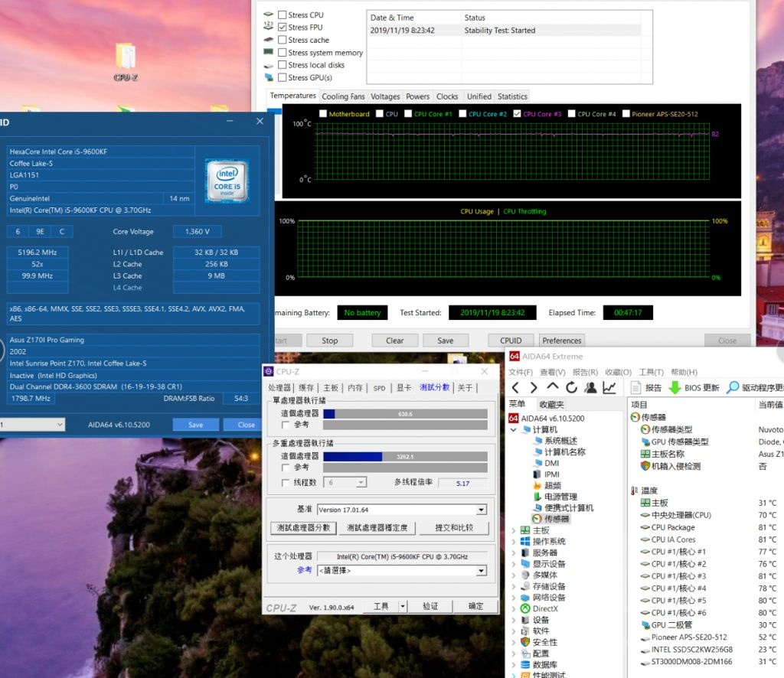
Task: Switch to the Voltages tab
Action: pyautogui.click(x=385, y=96)
